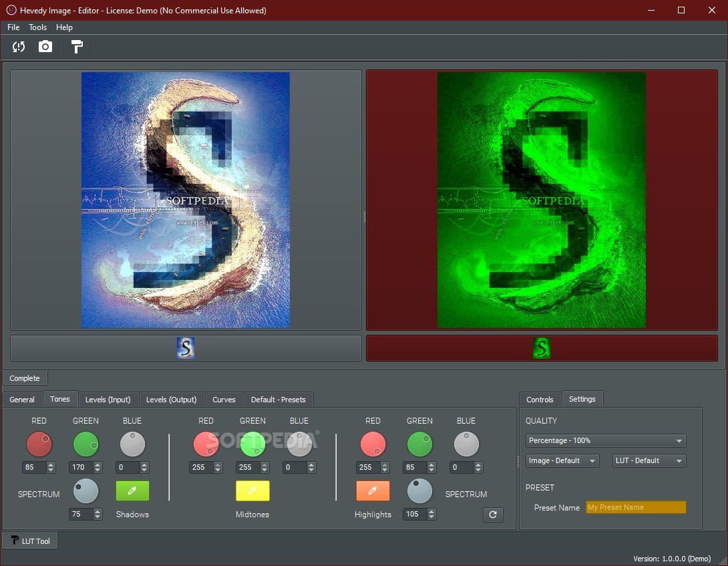Viewport: 728px width, 566px height.
Task: Click the Highlights spectrum stepper showing 105
Action: pyautogui.click(x=419, y=514)
